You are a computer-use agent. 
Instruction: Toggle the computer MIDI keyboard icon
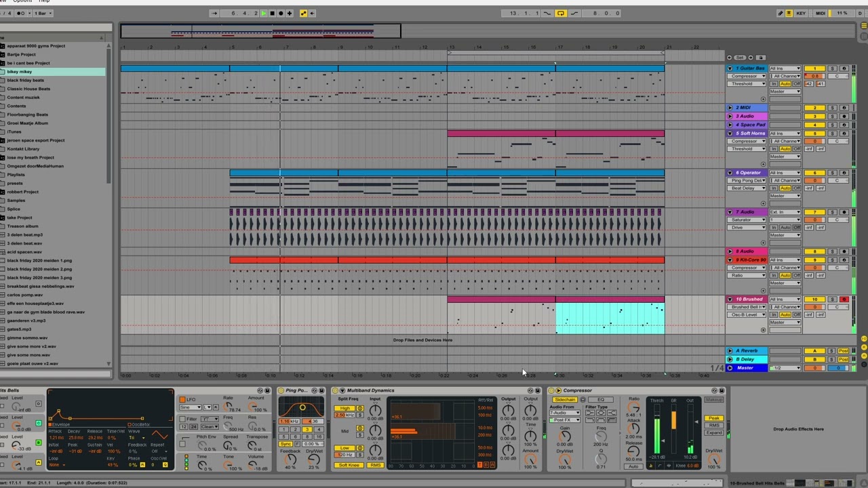(x=789, y=13)
